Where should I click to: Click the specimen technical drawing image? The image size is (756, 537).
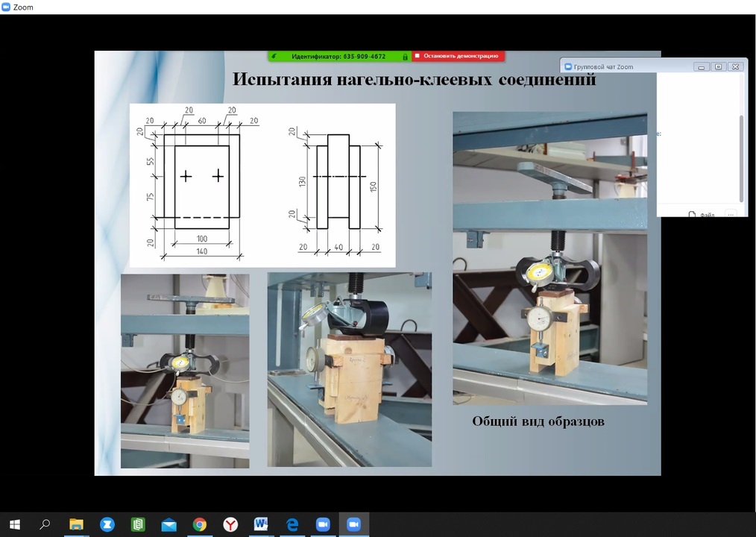point(262,185)
